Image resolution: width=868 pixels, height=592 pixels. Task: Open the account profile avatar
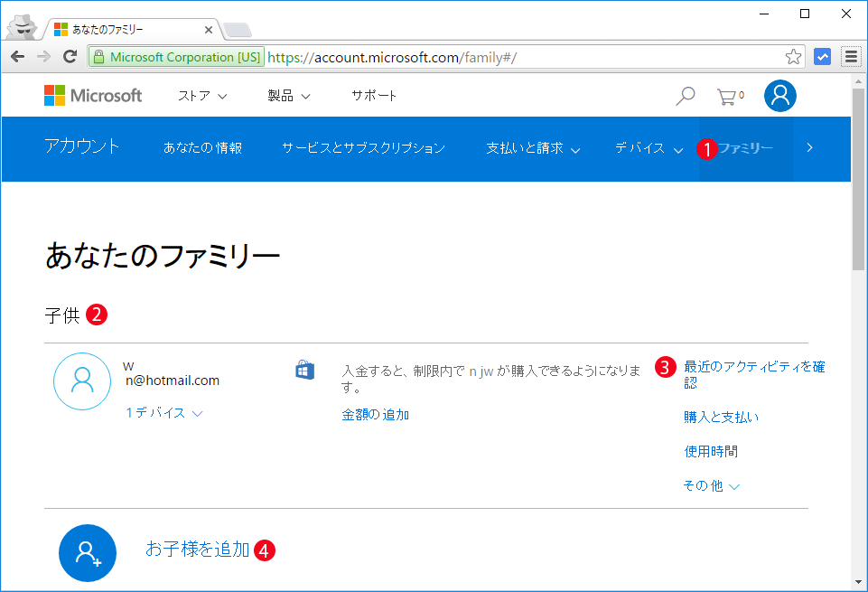[x=780, y=96]
